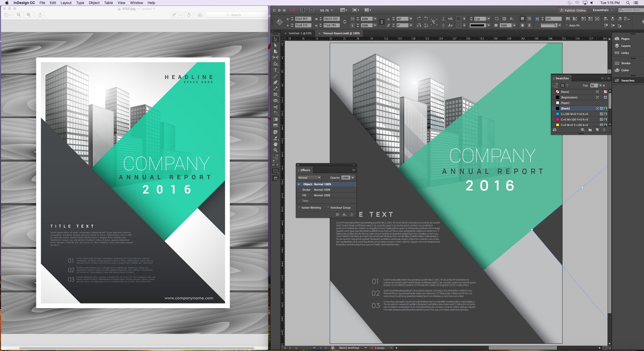Click the trash icon in Swatches panel
Screen dimensions: 644x351
point(604,130)
